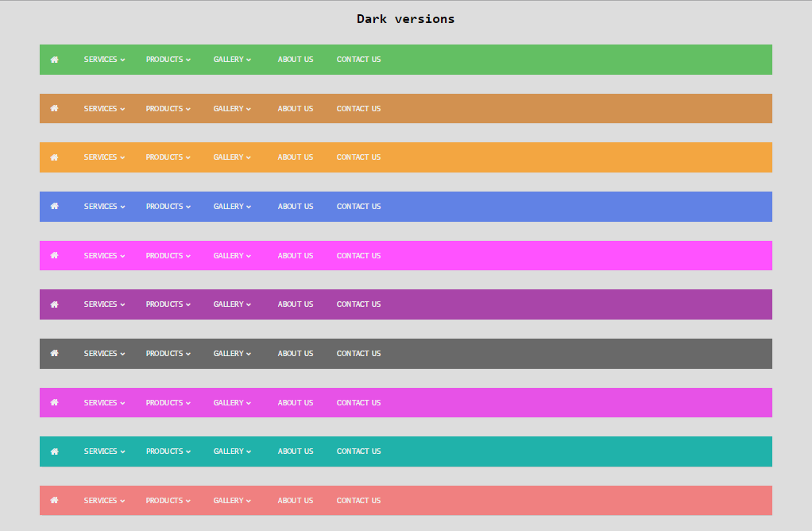Click the home icon in the brown navbar
The width and height of the screenshot is (812, 531).
54,108
